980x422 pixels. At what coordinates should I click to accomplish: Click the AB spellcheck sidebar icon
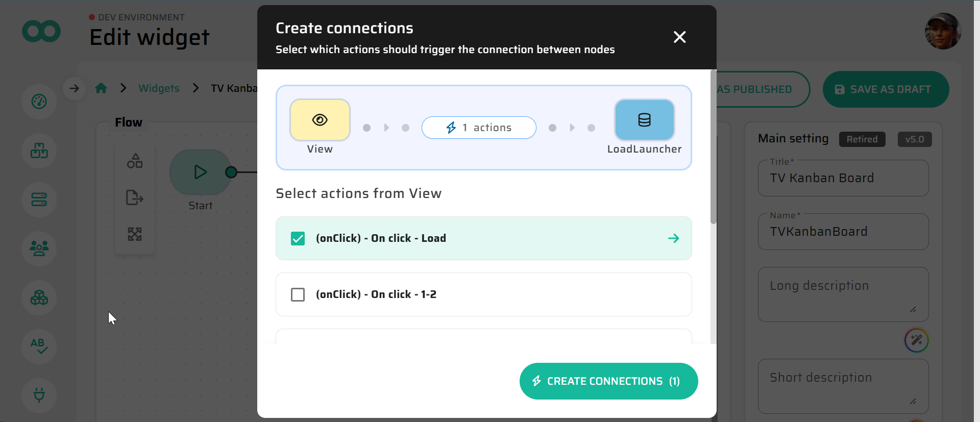pyautogui.click(x=39, y=346)
